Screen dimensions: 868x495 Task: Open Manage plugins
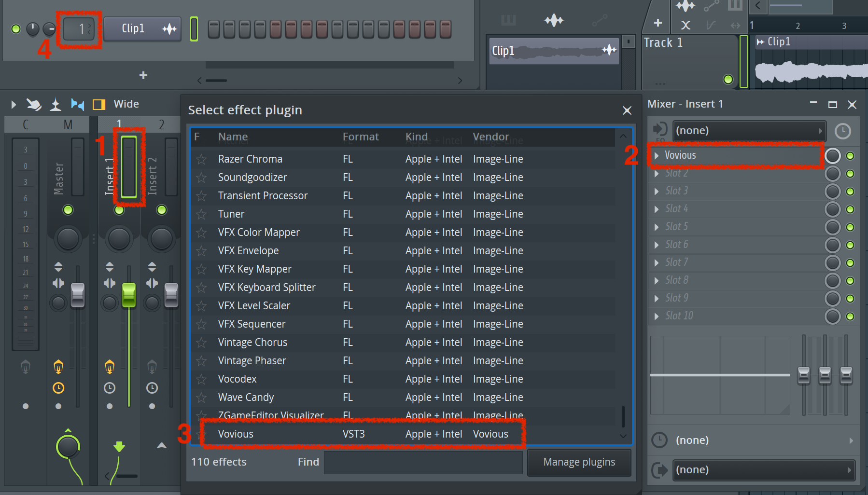579,462
